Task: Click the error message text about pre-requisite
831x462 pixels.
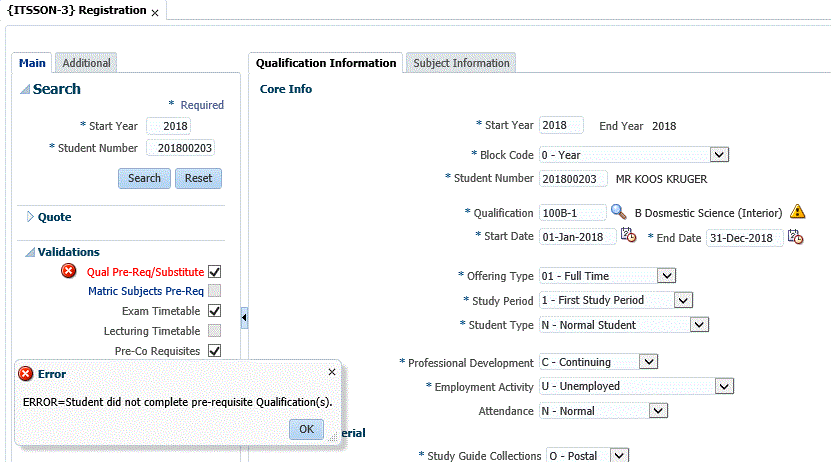Action: click(x=178, y=402)
